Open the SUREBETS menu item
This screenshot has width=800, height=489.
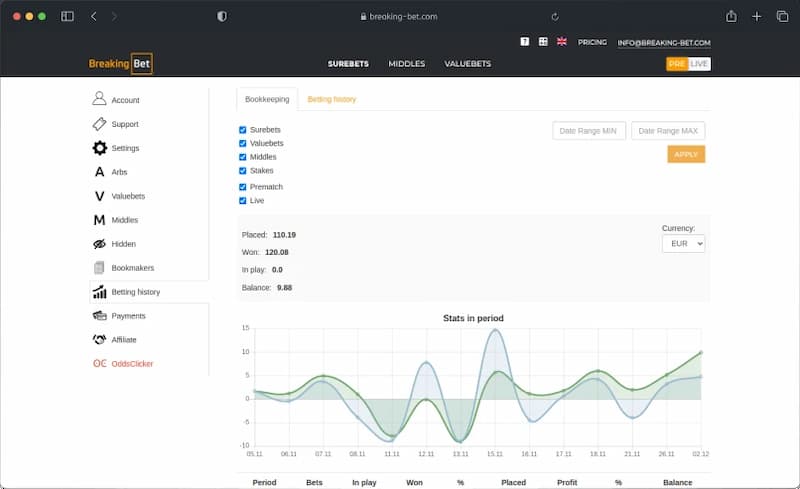point(348,64)
